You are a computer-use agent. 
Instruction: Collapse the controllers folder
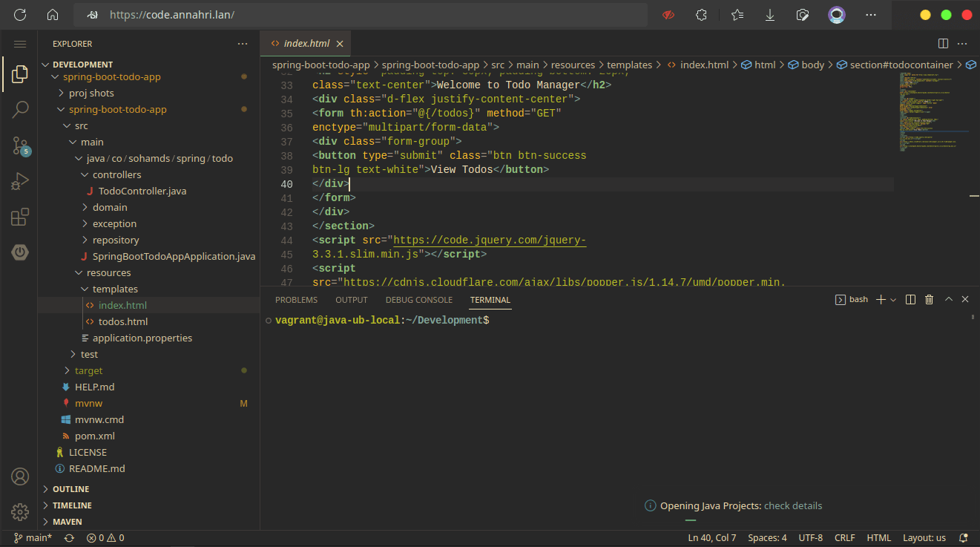tap(116, 174)
